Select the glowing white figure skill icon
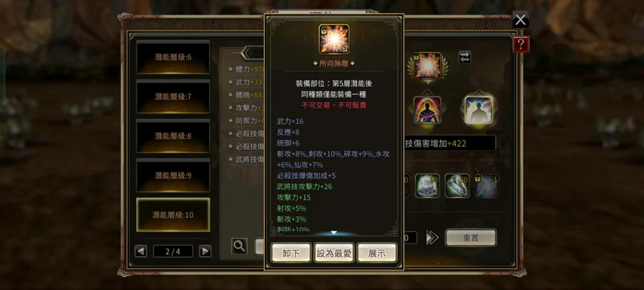 (x=479, y=110)
